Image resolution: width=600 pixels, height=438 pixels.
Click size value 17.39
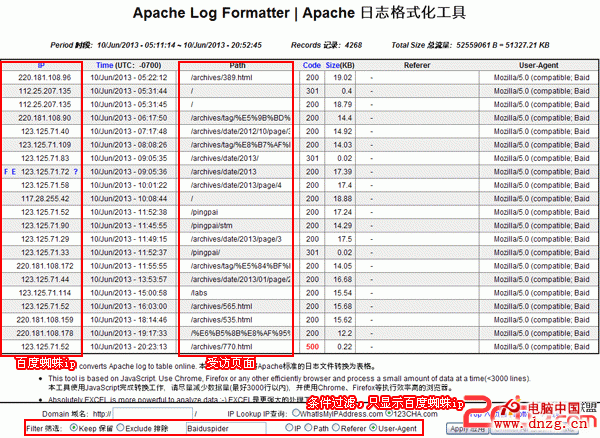342,172
